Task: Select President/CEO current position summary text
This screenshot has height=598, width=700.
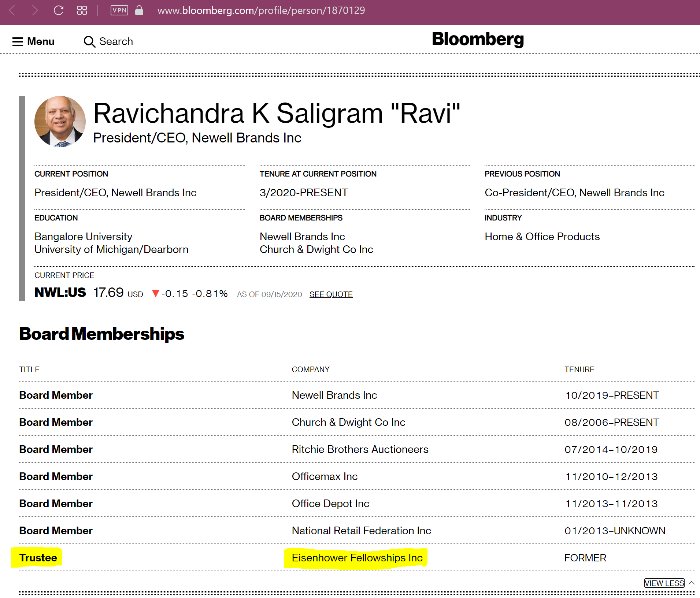Action: point(115,193)
